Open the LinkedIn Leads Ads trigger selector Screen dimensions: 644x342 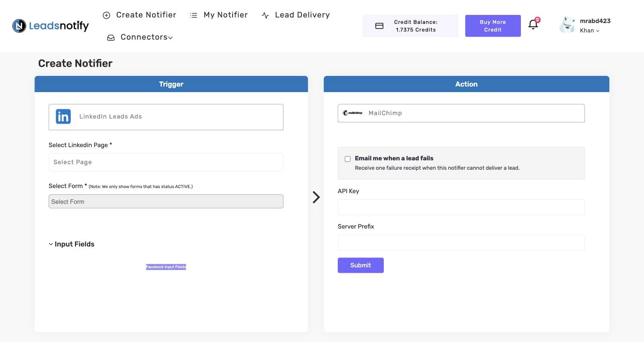tap(166, 117)
